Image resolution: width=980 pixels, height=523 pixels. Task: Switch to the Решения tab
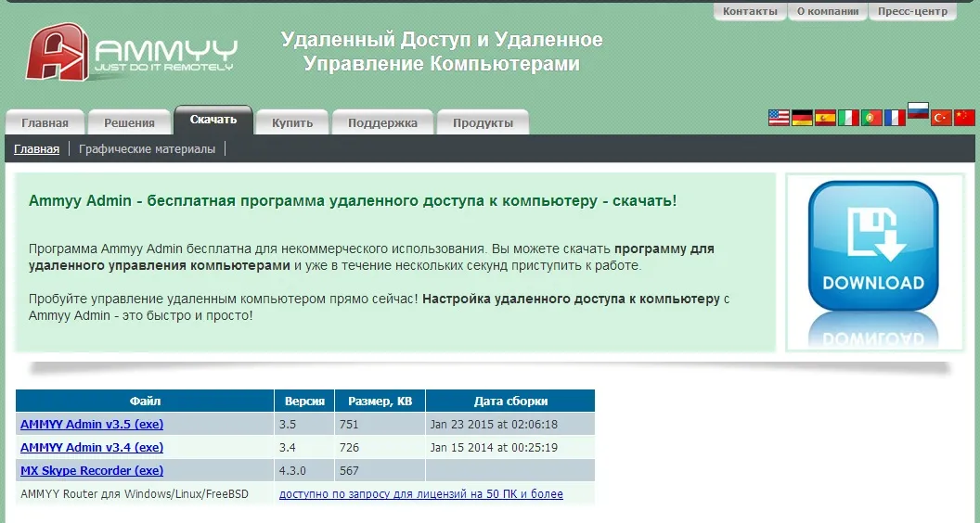click(x=129, y=122)
